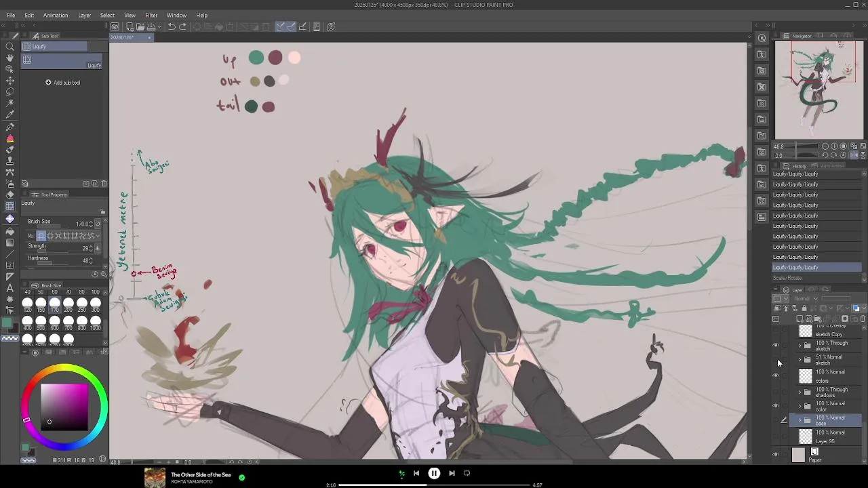Expand the 100% Through sketch folder

pos(800,346)
